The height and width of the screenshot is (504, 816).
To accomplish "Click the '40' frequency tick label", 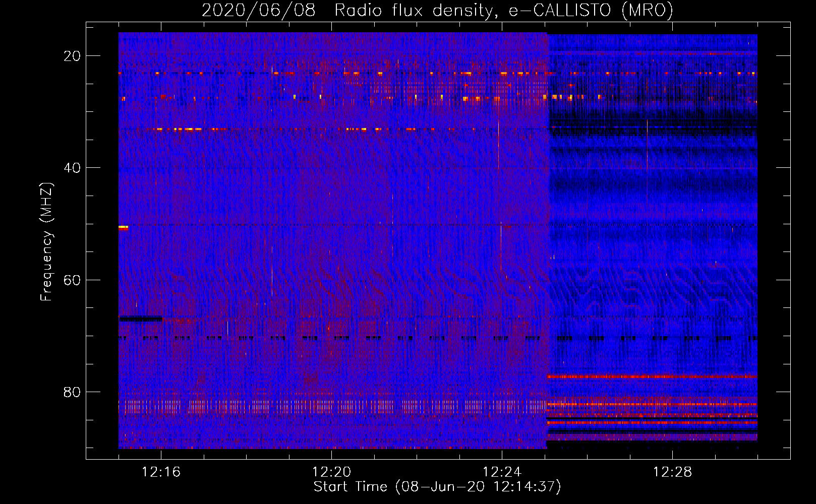I will (72, 168).
